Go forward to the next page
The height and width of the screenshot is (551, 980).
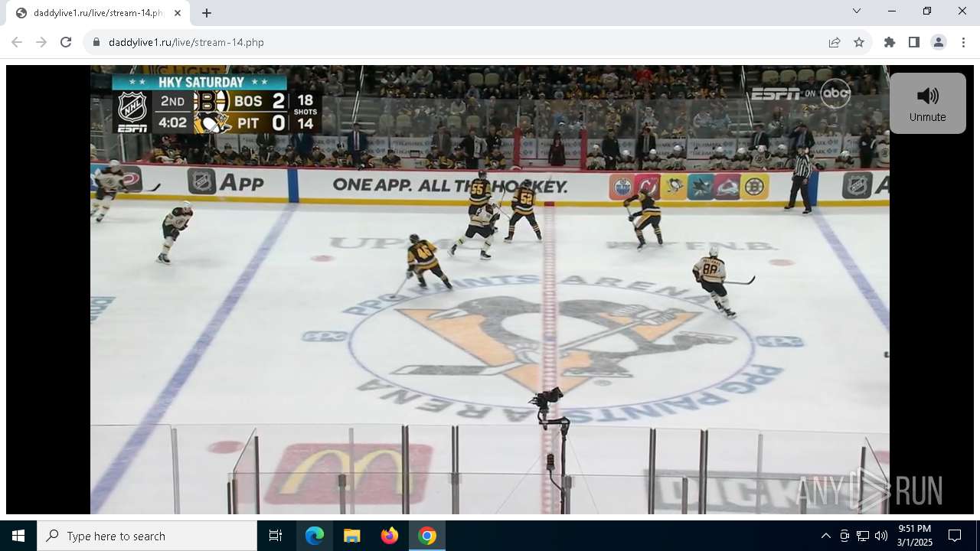[x=41, y=42]
